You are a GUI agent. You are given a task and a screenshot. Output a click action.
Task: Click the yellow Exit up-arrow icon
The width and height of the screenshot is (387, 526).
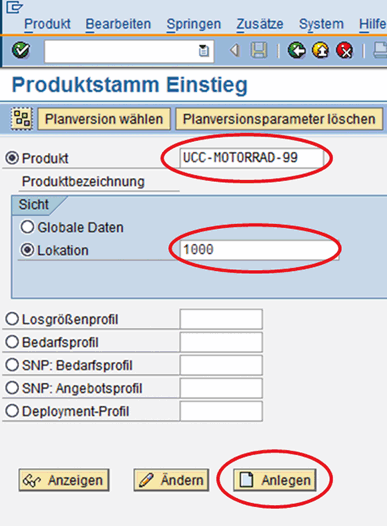[321, 51]
